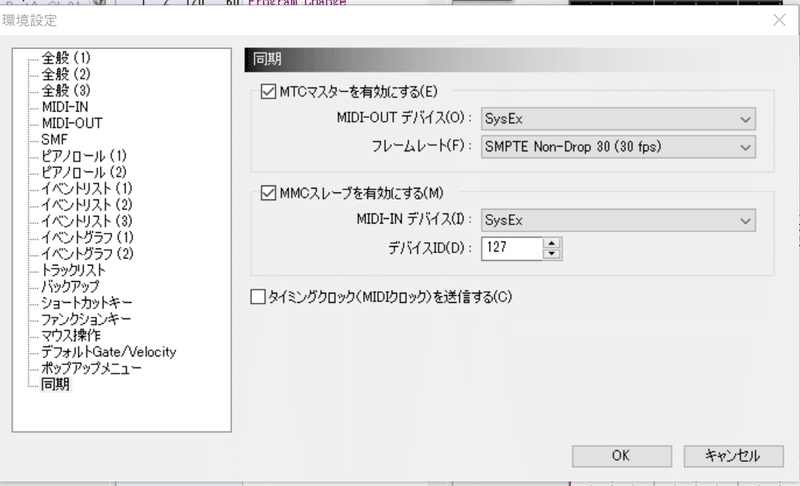Open ファンクションキー settings page
The image size is (800, 486).
pos(86,319)
